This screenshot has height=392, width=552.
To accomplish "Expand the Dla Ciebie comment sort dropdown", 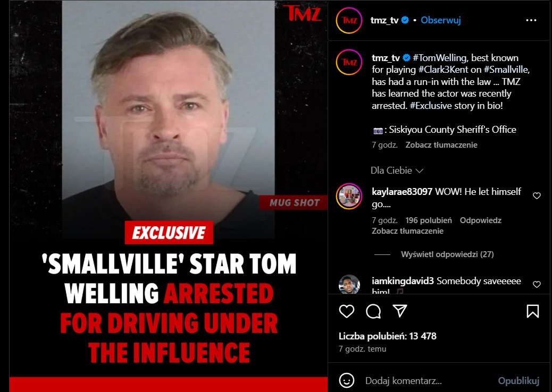I will pyautogui.click(x=397, y=171).
